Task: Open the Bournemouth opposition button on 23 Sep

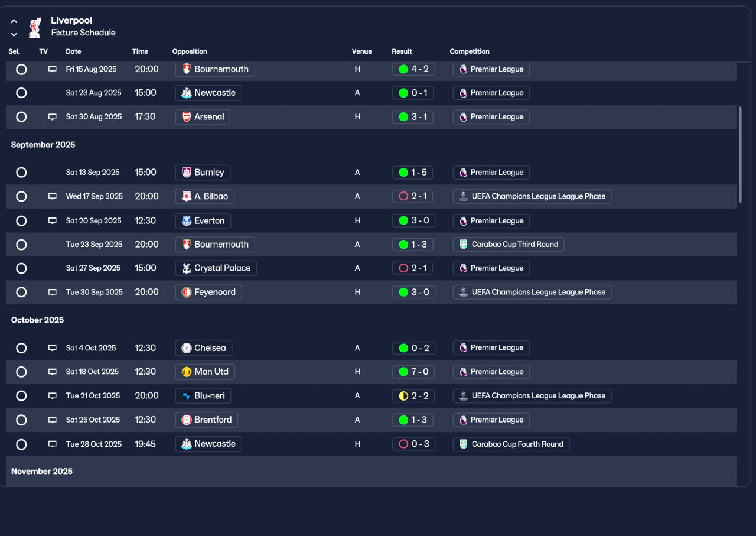Action: point(216,244)
